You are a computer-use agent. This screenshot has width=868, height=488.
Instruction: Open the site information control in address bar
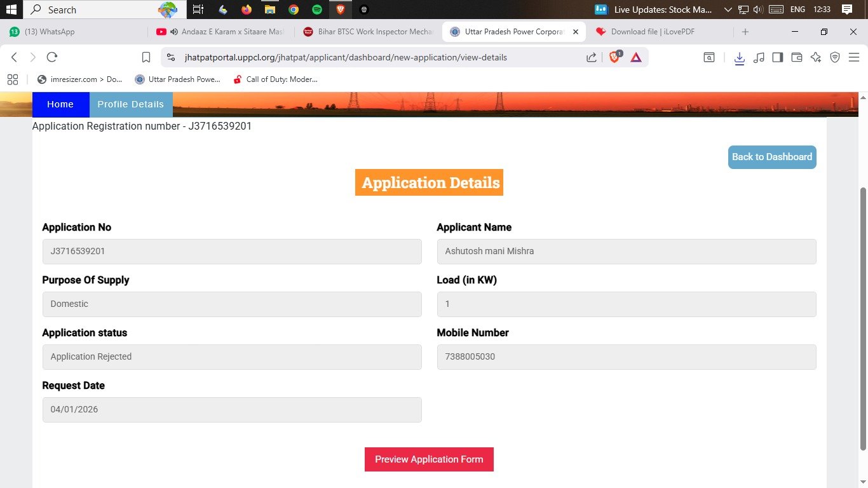click(170, 57)
